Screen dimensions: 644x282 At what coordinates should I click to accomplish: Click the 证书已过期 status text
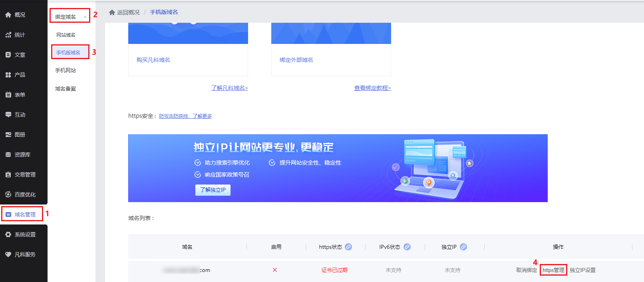pos(334,270)
